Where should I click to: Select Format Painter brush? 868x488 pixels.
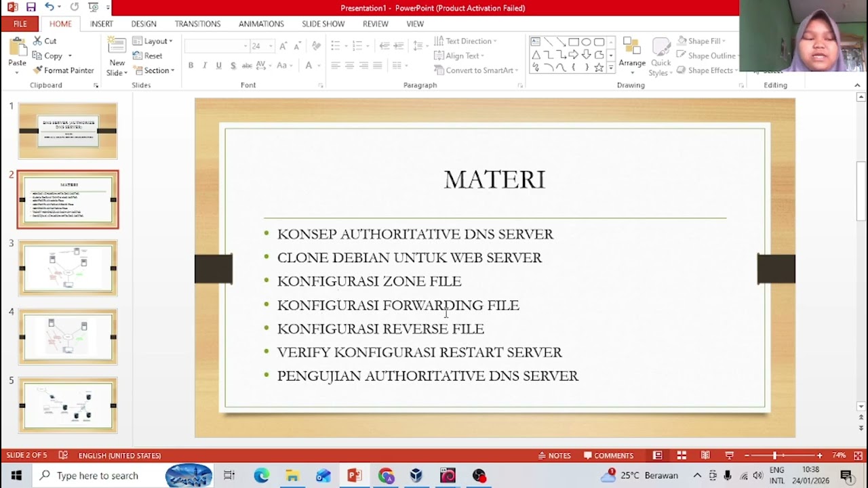(63, 70)
